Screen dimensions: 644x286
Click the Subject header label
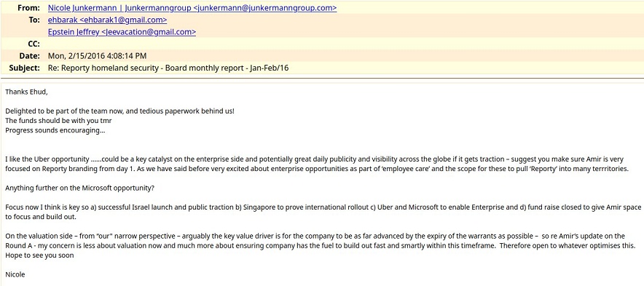pos(25,68)
